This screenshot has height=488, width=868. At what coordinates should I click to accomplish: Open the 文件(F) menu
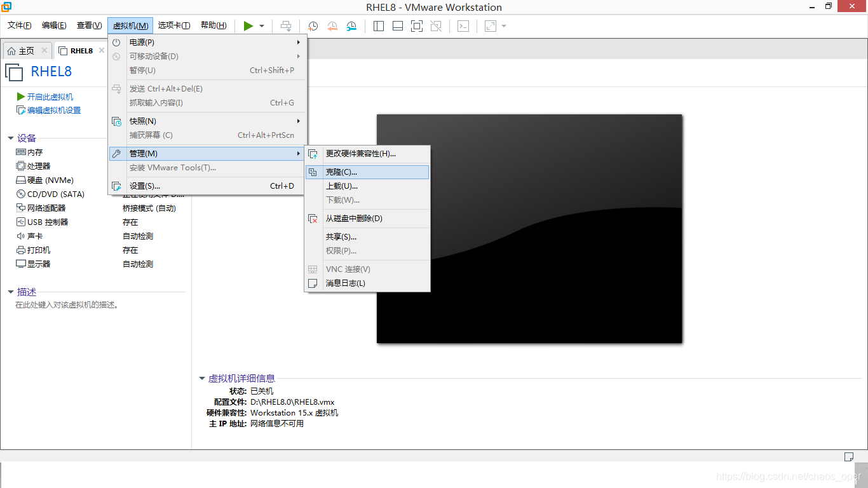click(x=20, y=25)
